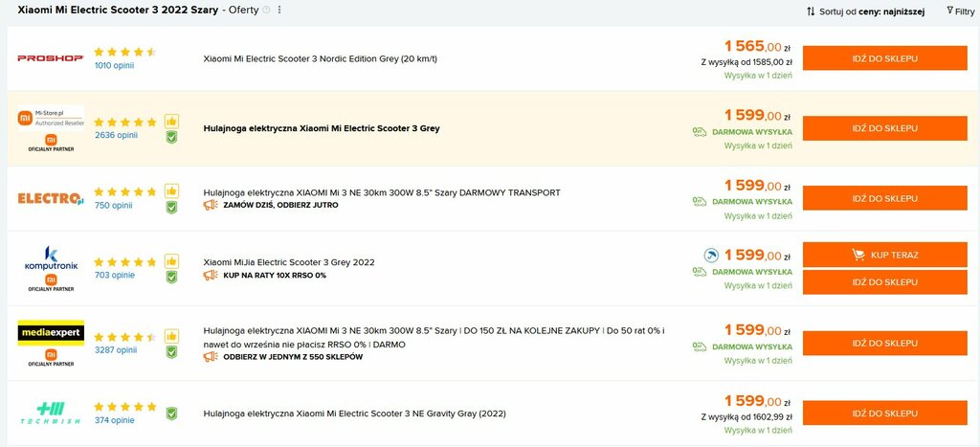Click green shield badge in Komputronik row

[171, 277]
